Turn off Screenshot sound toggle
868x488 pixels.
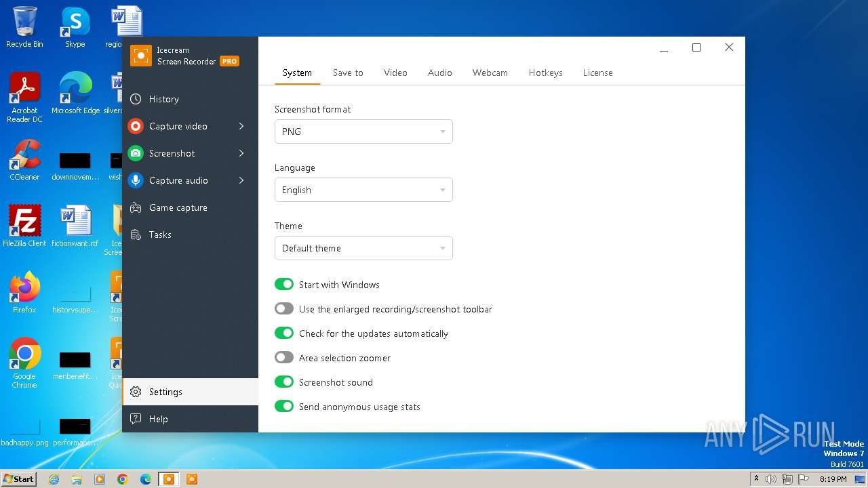click(284, 382)
